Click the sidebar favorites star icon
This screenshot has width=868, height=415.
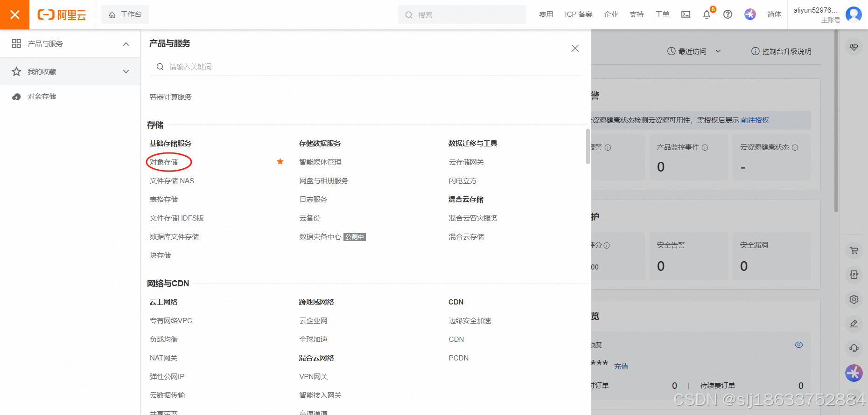[16, 71]
